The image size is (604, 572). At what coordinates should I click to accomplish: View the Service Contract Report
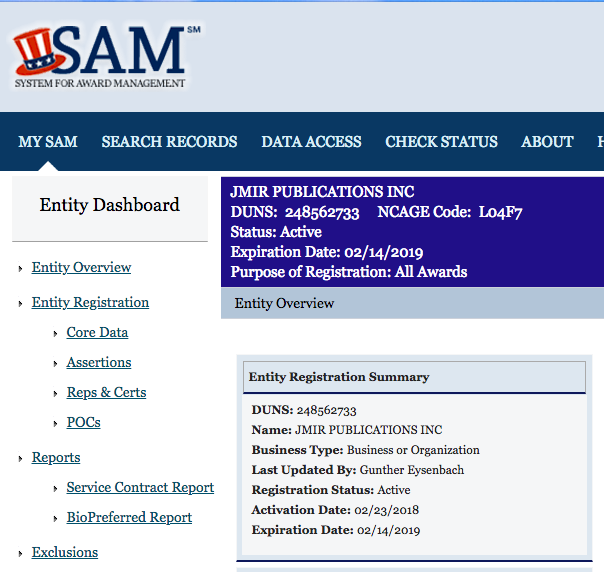[x=140, y=488]
